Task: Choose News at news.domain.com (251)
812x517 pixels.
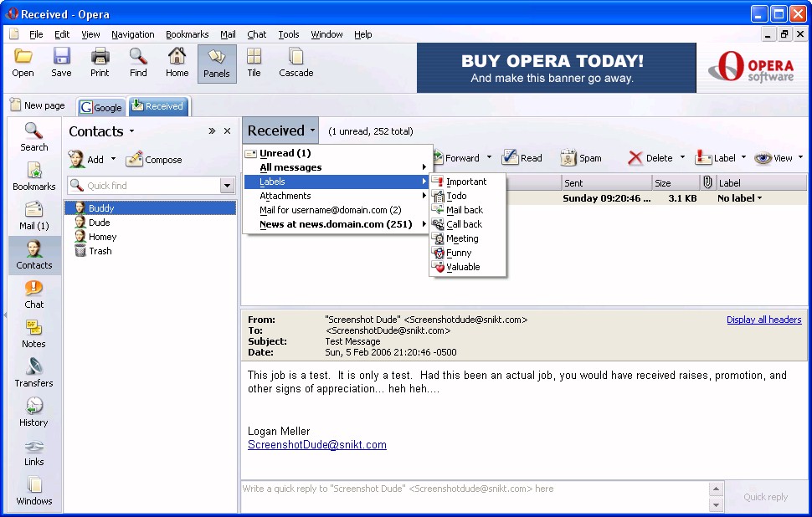Action: 337,224
